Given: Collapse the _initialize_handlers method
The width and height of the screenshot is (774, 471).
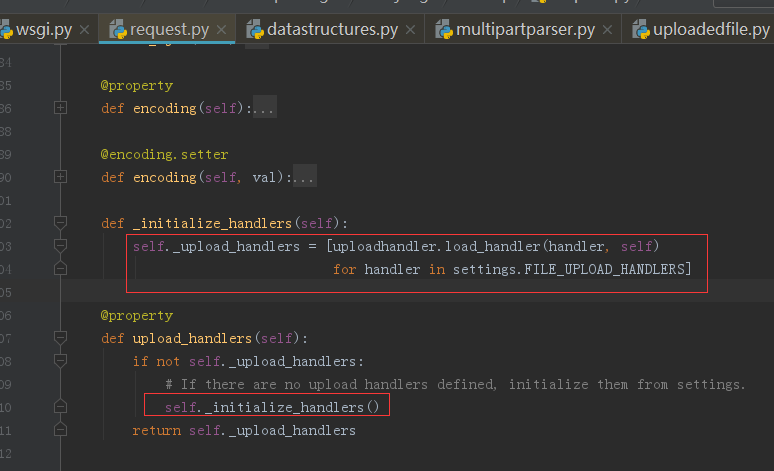Looking at the screenshot, I should click(60, 223).
